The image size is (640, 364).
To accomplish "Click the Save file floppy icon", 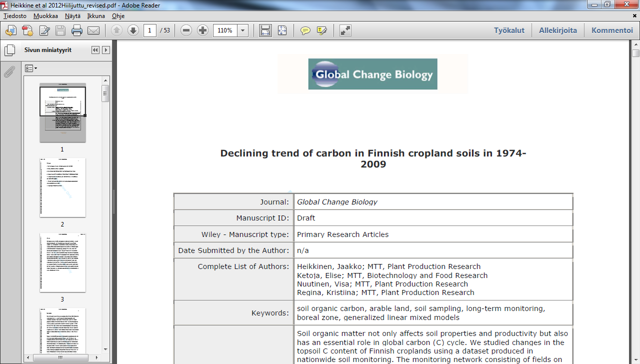I will [x=60, y=30].
